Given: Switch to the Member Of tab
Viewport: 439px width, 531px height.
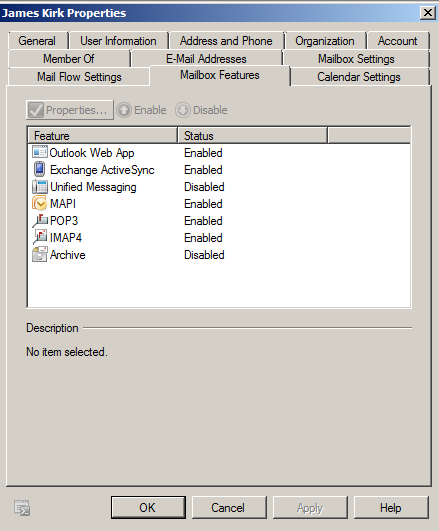Looking at the screenshot, I should (x=69, y=59).
